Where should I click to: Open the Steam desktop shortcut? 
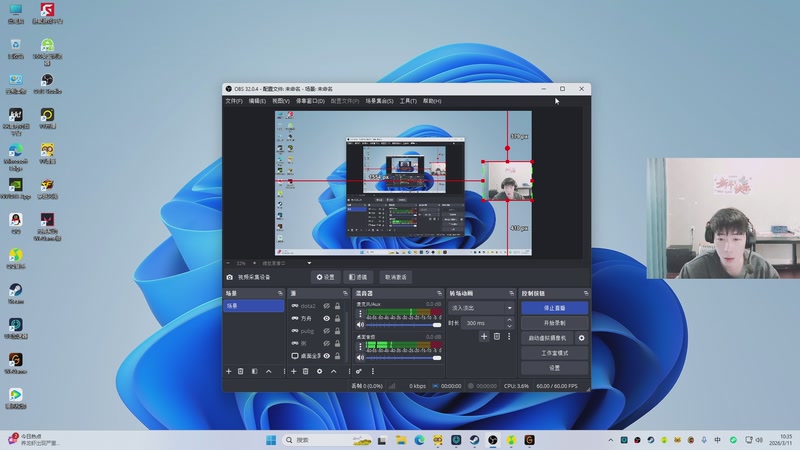point(16,293)
